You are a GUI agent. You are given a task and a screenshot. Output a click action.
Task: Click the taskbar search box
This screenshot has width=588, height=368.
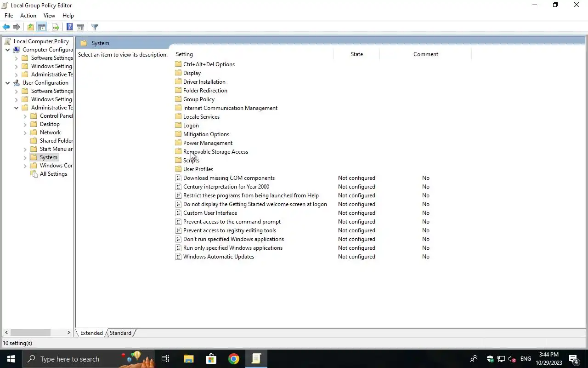click(89, 359)
